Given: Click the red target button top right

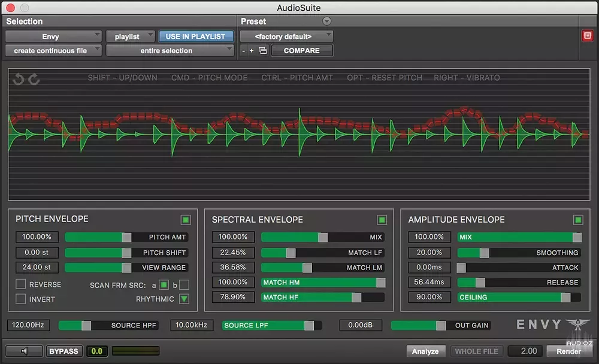Looking at the screenshot, I should 587,36.
